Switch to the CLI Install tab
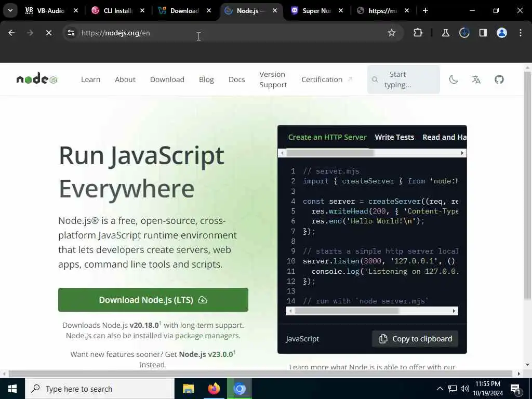The width and height of the screenshot is (532, 399). coord(117,10)
